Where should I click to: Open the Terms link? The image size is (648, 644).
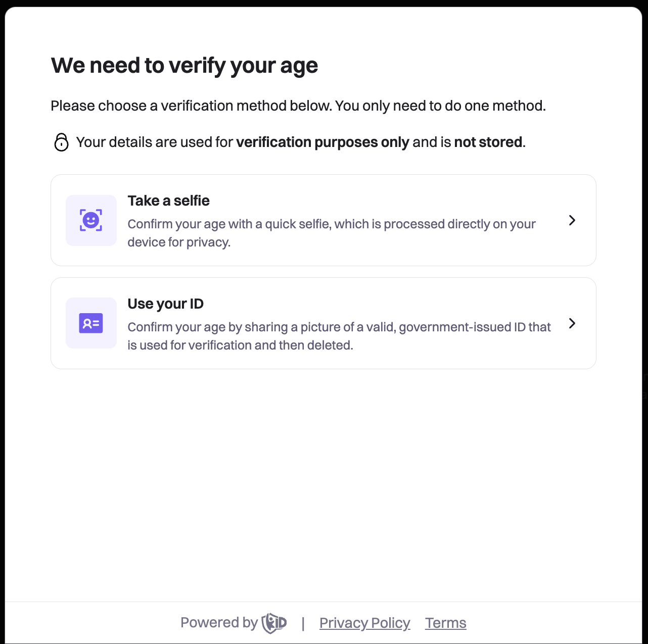(x=445, y=623)
